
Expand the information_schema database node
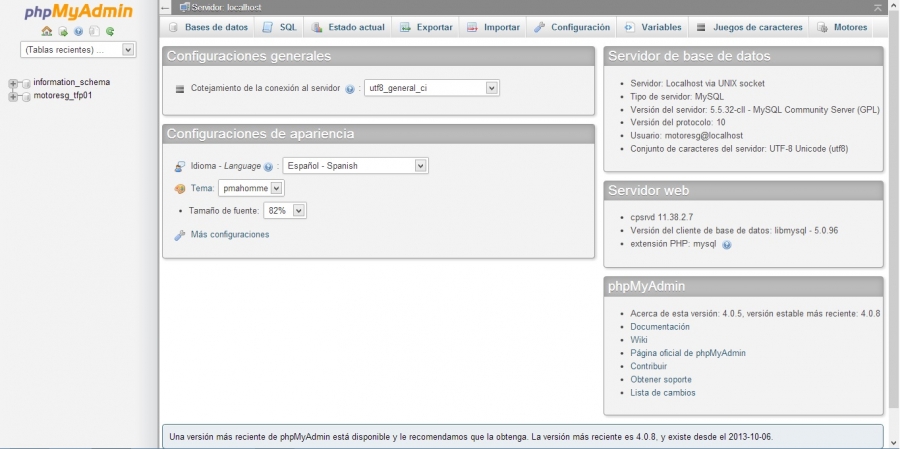[13, 83]
